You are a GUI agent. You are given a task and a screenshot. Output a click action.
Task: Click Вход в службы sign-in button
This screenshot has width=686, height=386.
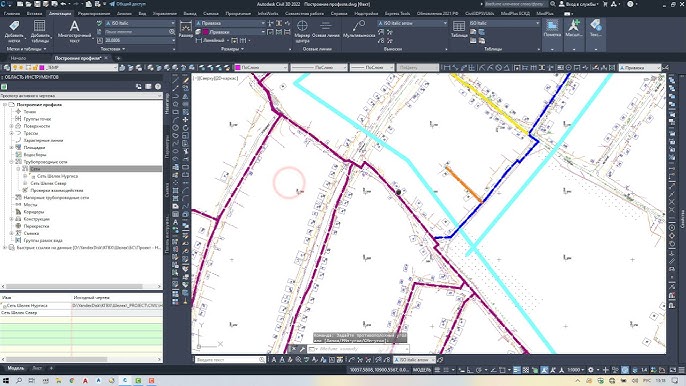point(578,4)
